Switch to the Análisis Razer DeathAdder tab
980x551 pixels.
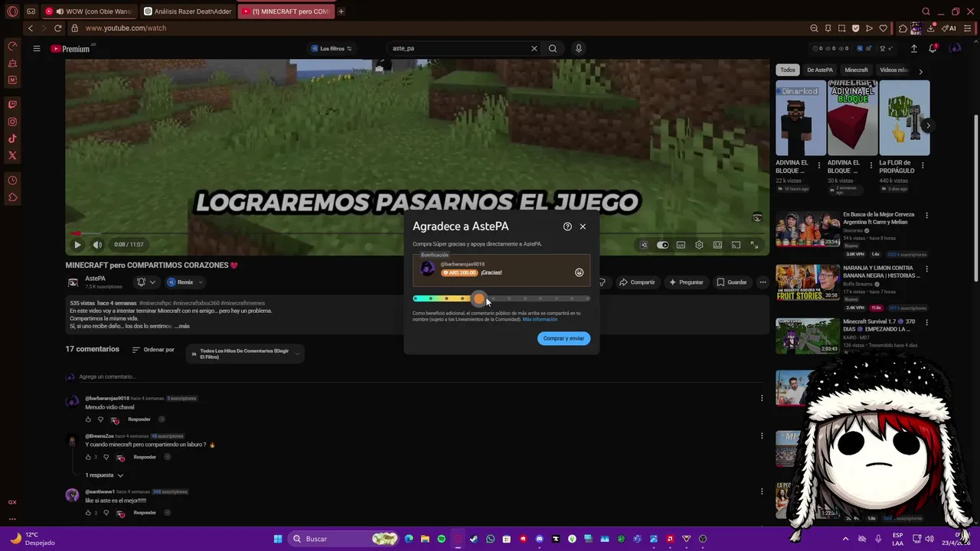tap(188, 11)
